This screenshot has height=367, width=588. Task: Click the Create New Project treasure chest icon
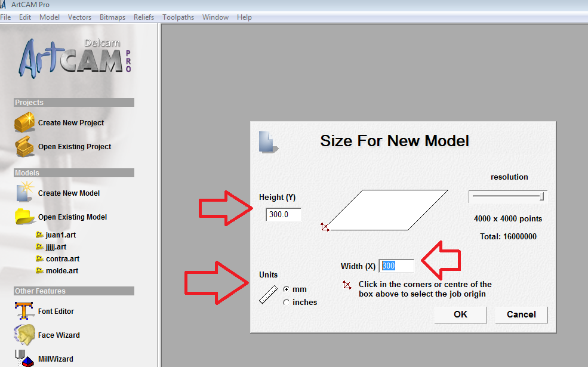(24, 122)
